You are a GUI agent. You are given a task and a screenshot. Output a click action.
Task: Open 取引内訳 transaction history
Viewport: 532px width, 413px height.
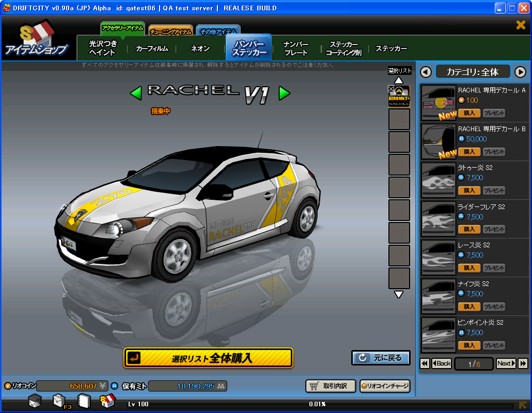[x=331, y=386]
